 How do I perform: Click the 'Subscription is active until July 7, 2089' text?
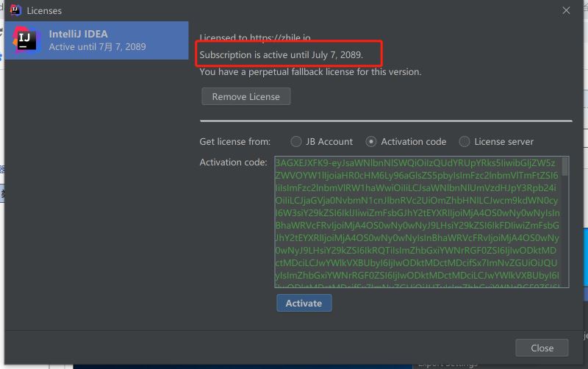coord(282,54)
